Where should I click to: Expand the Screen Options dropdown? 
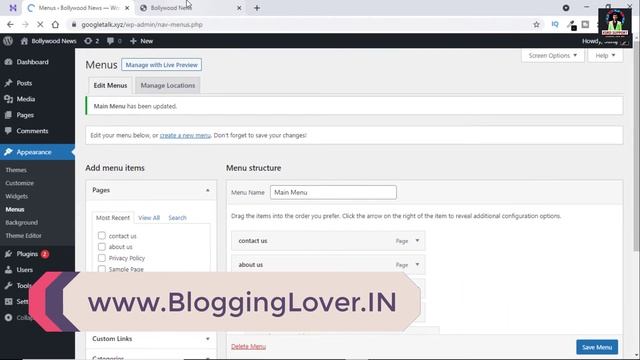(x=553, y=56)
